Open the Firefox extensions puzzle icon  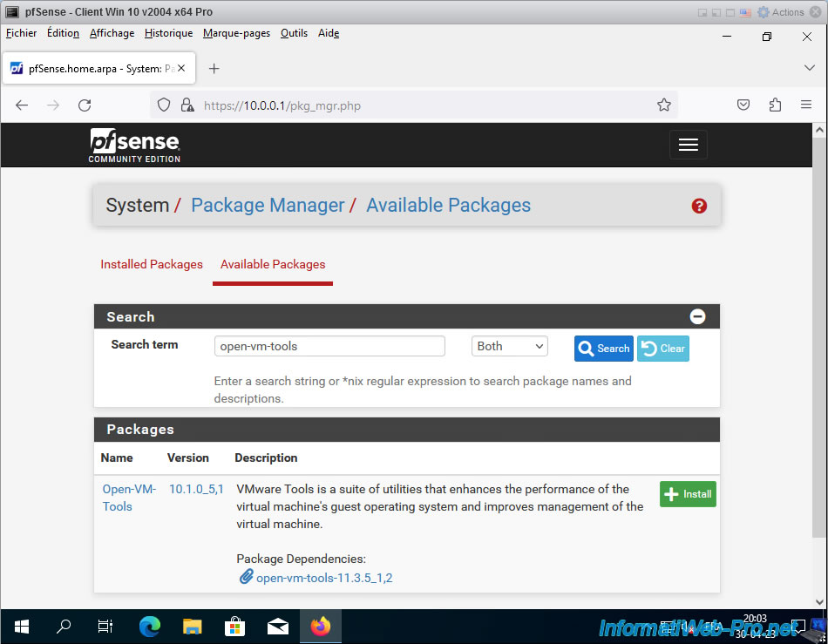[775, 105]
